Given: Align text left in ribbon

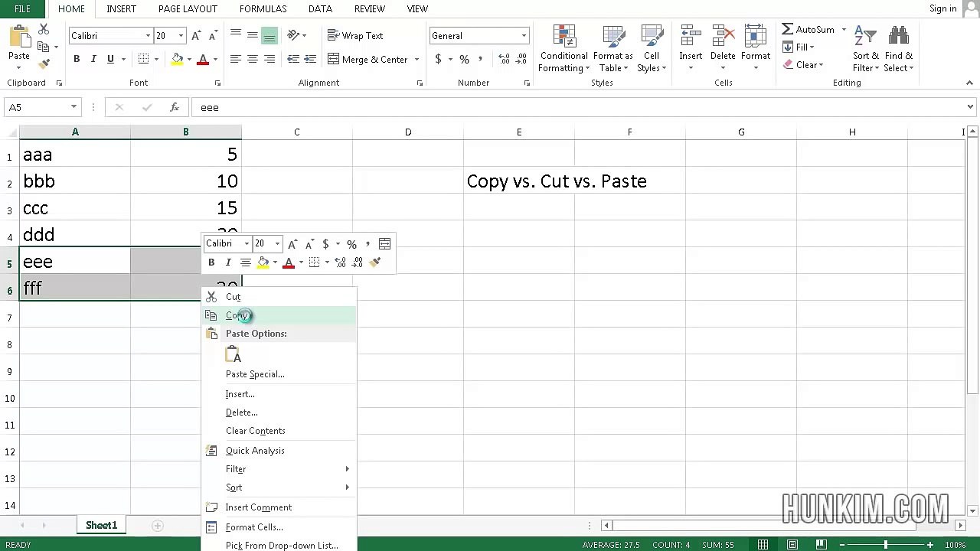Looking at the screenshot, I should tap(235, 59).
